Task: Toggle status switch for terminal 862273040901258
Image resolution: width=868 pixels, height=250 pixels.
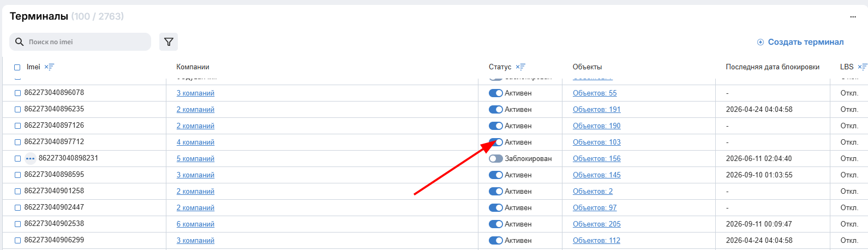Action: [495, 192]
